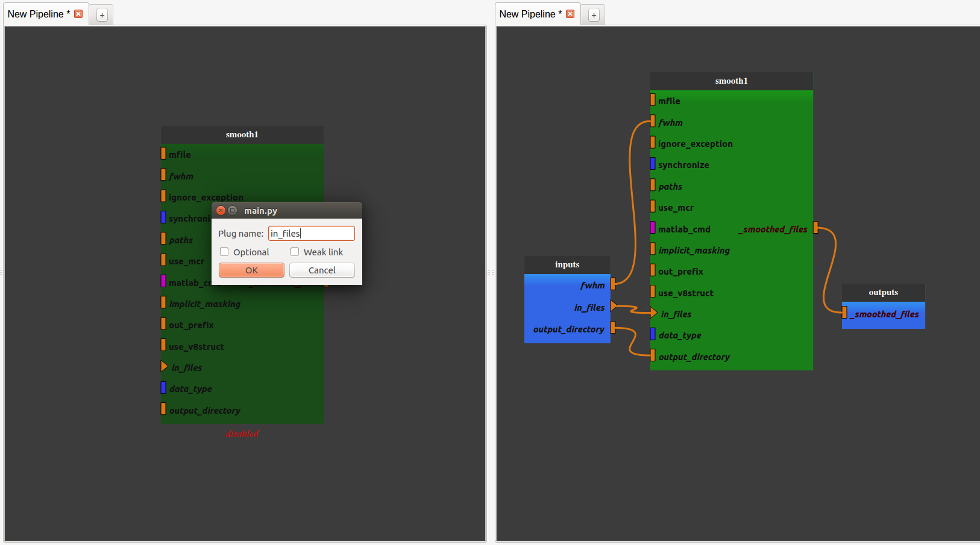Viewport: 980px width, 545px height.
Task: Add a new tab in right pane
Action: point(594,15)
